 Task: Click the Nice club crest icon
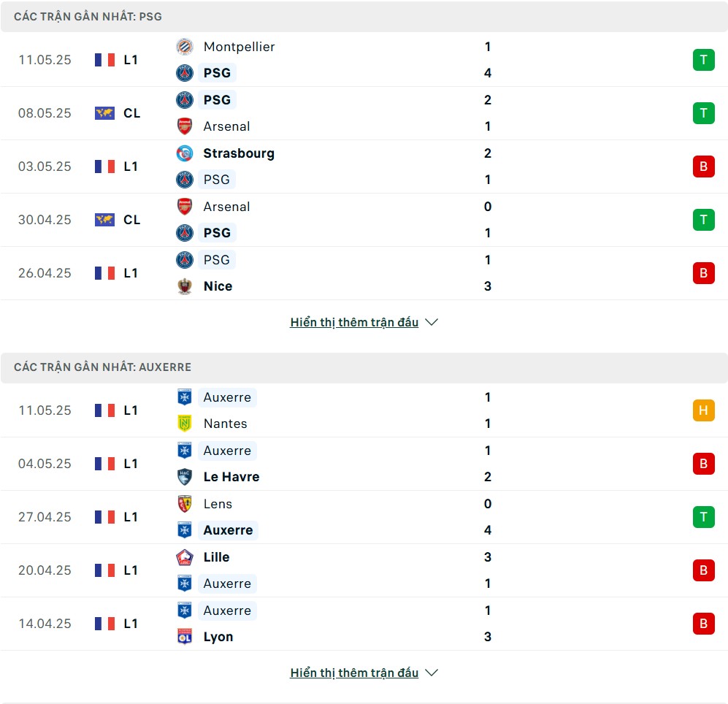185,286
